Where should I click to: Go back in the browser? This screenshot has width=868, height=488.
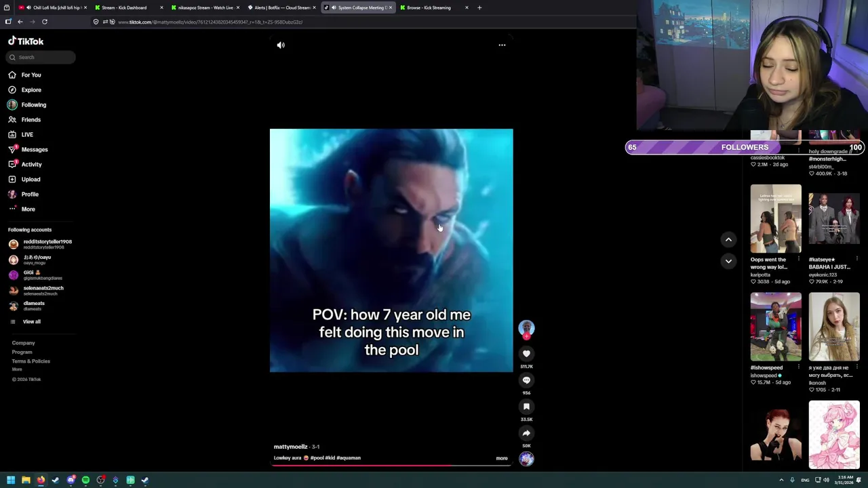click(20, 22)
